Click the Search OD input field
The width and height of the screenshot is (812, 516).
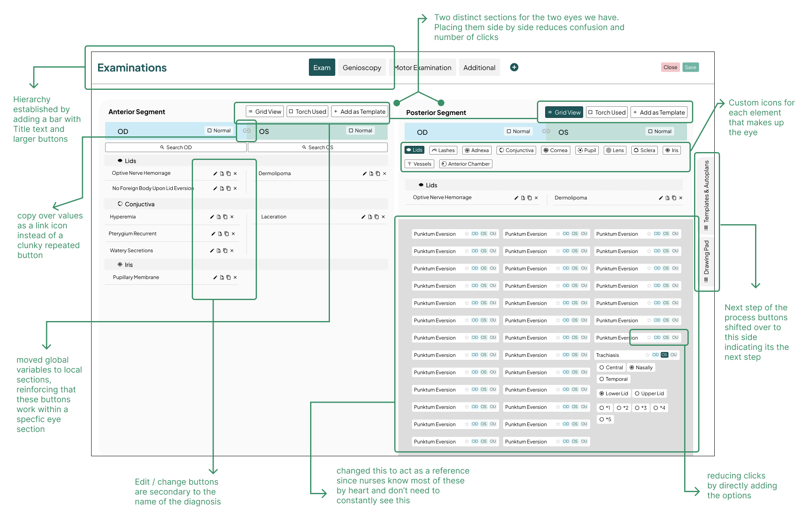[176, 148]
